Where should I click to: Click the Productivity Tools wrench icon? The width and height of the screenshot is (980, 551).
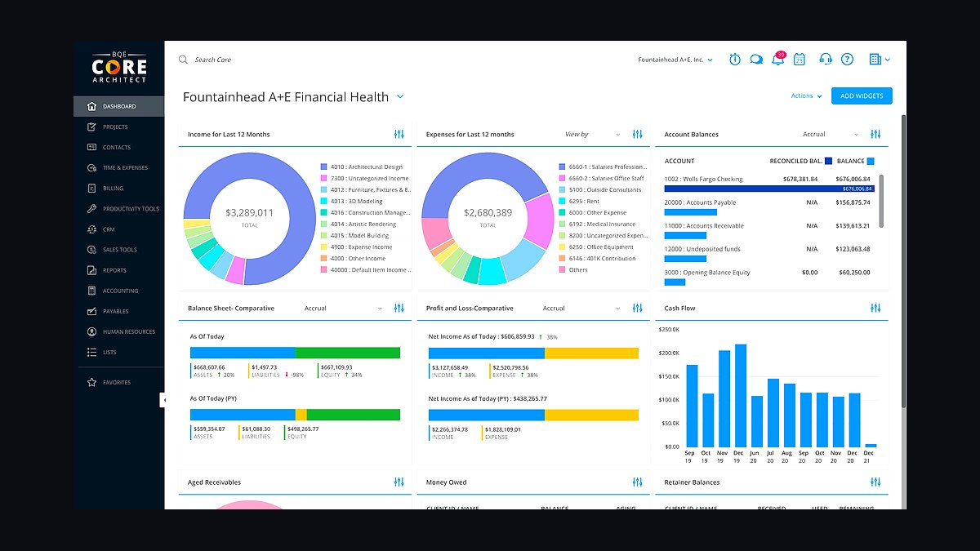[x=91, y=209]
